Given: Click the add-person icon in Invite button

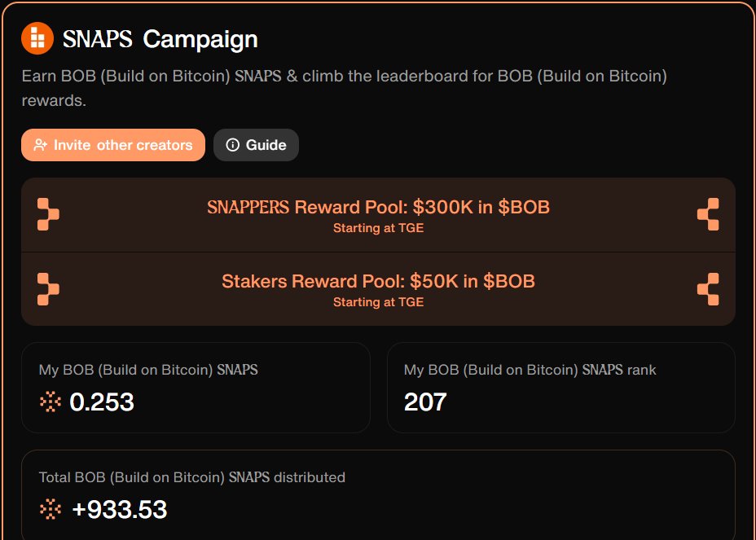Looking at the screenshot, I should click(41, 145).
